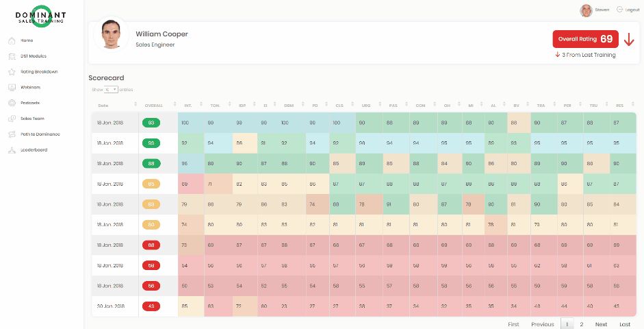
Task: Click the Dominant Sales Training logo
Action: pos(40,16)
